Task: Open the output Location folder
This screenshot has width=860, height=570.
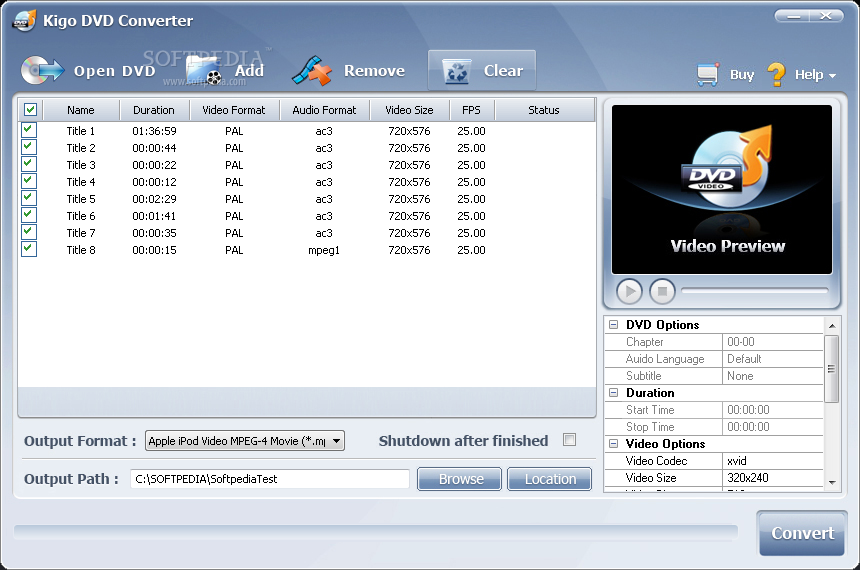Action: point(550,479)
